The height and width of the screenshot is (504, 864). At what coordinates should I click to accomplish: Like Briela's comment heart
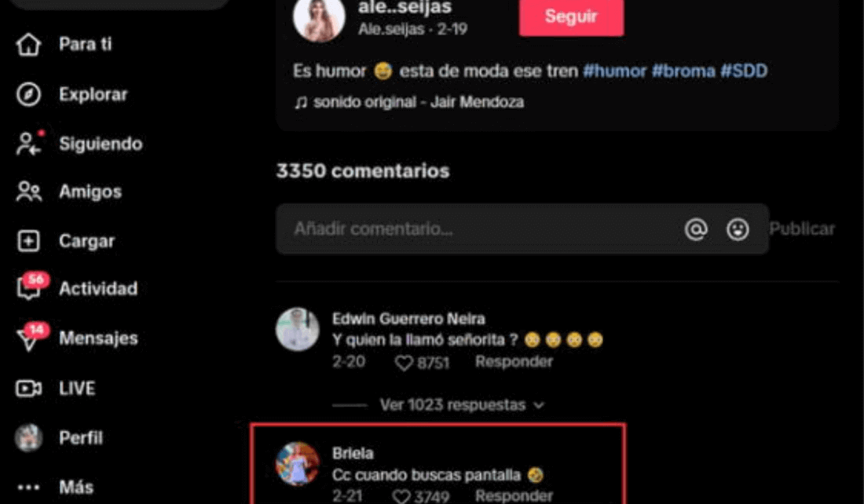[x=401, y=496]
